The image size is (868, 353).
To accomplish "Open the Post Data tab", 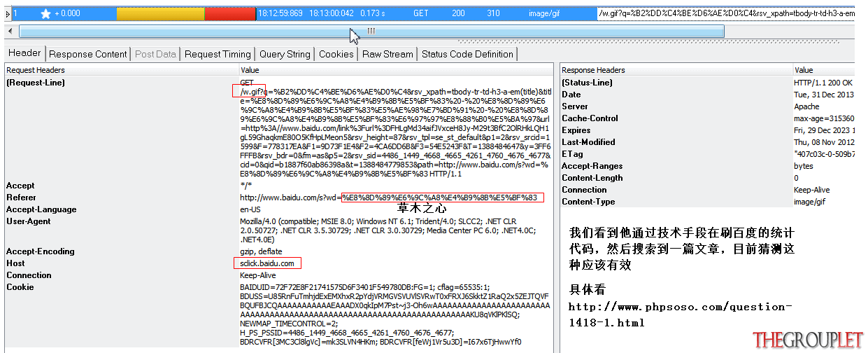I will 155,54.
